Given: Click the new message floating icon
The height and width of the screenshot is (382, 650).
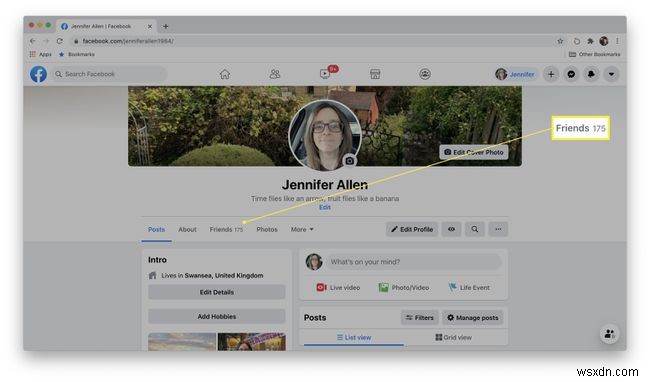Looking at the screenshot, I should click(609, 334).
